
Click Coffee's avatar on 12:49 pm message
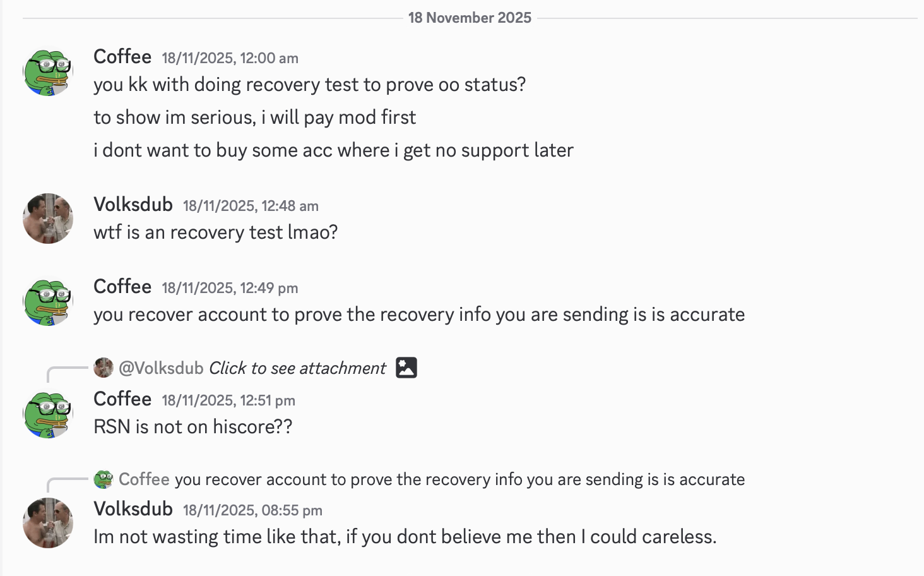point(48,301)
